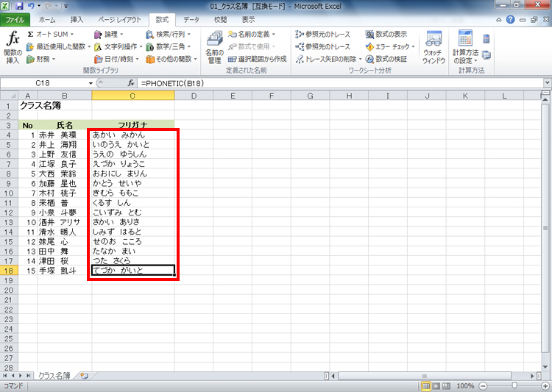Image resolution: width=552 pixels, height=392 pixels.
Task: Click 参照先のトレース
Action: 322,46
